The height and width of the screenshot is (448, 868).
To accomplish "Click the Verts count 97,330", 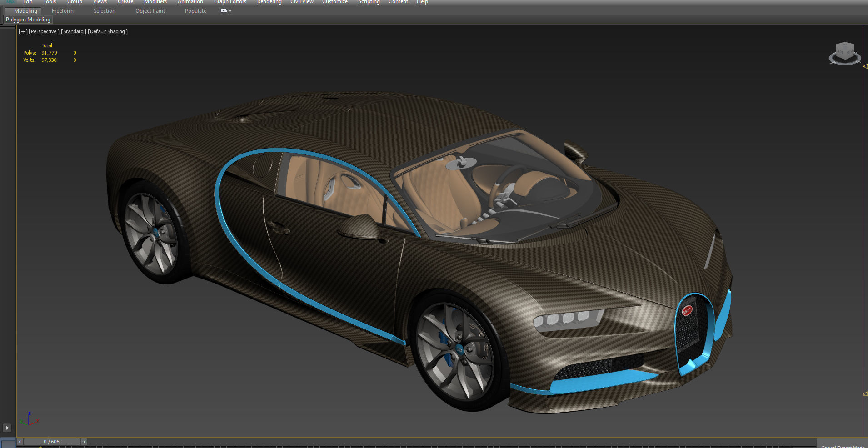I will click(49, 60).
